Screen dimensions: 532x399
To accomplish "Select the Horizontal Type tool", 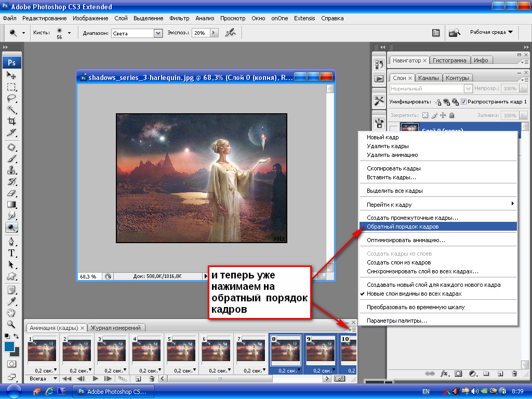I will pos(11,253).
